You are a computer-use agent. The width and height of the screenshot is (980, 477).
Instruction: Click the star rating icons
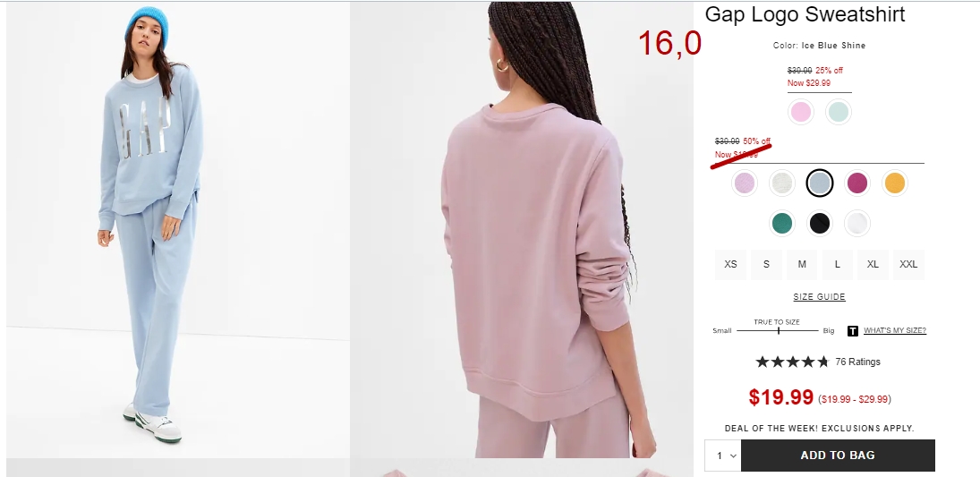[792, 362]
